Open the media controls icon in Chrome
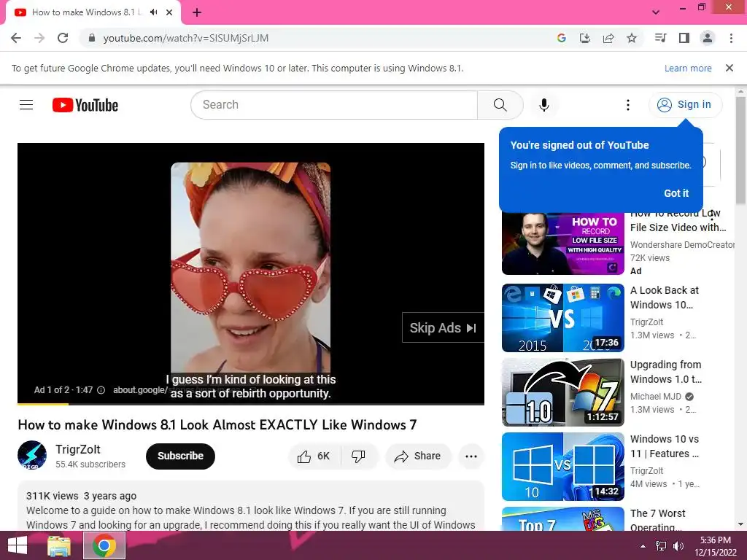 (660, 38)
